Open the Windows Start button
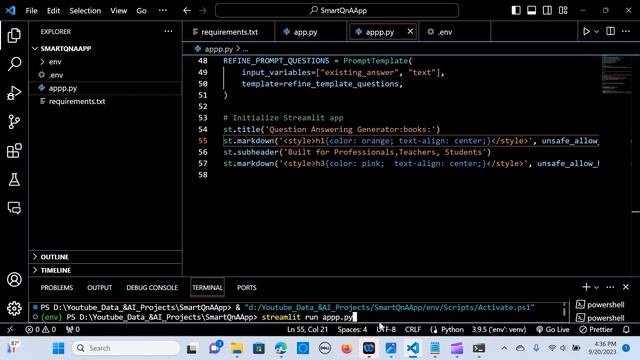The image size is (640, 360). (x=58, y=348)
